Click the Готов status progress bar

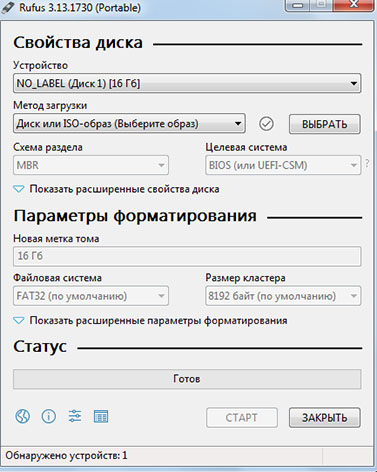point(187,379)
